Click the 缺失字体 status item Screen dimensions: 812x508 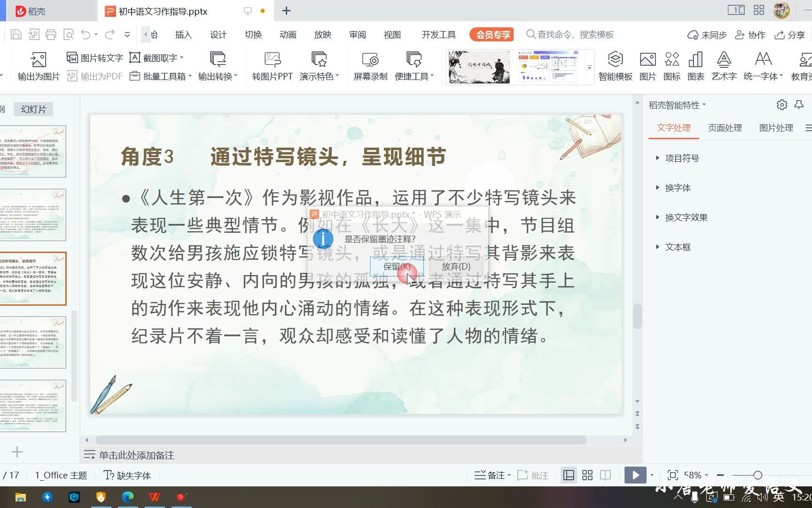[127, 475]
